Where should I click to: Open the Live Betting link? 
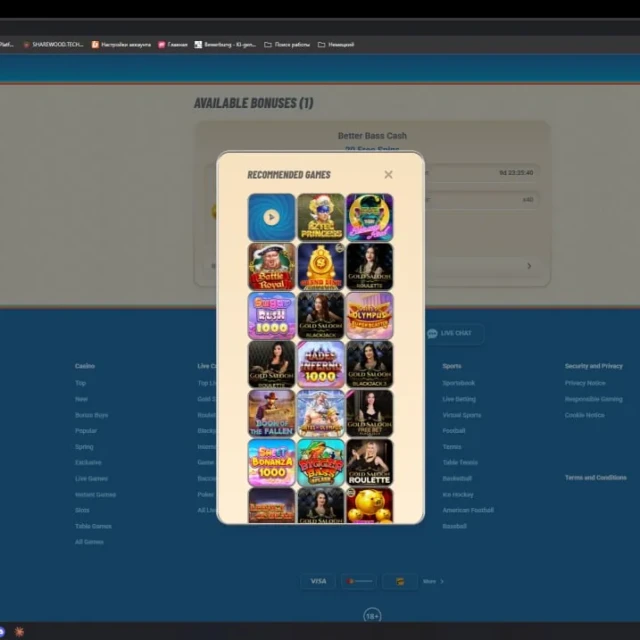459,399
